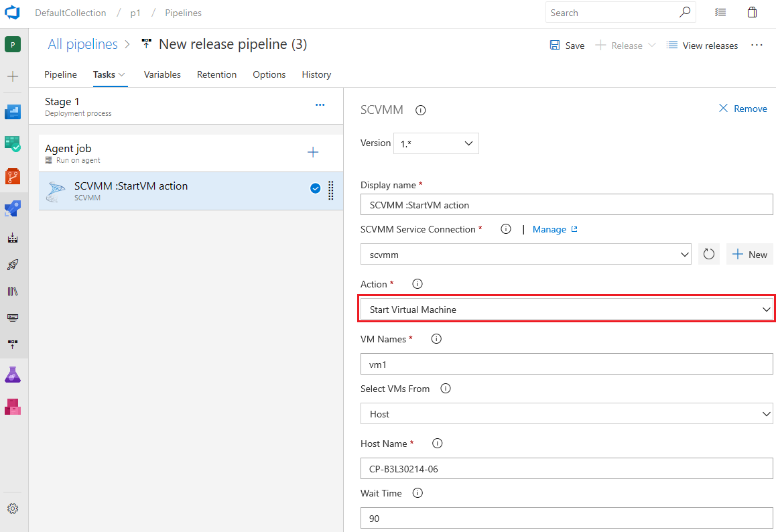
Task: Open the Marketplace shopping bag icon
Action: pyautogui.click(x=753, y=12)
